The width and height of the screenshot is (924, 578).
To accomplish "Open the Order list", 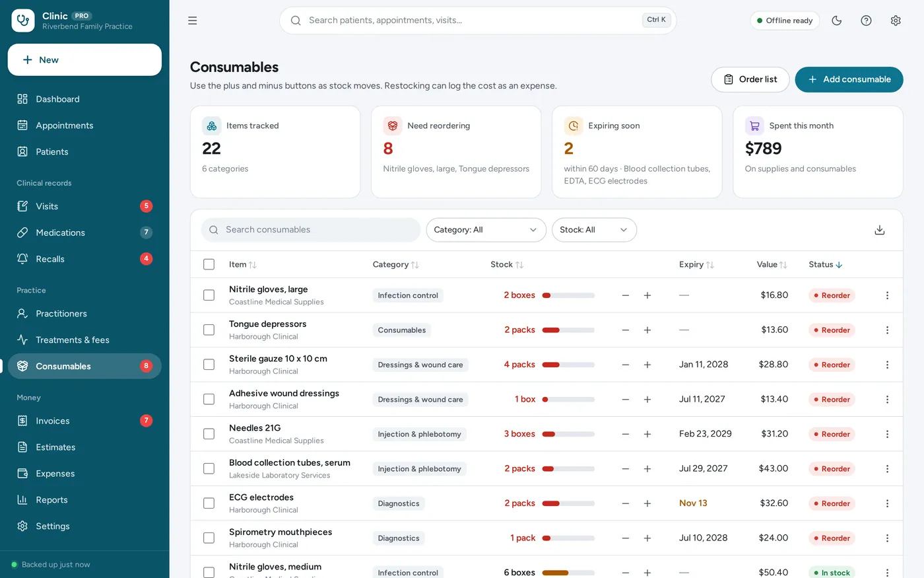I will (750, 79).
